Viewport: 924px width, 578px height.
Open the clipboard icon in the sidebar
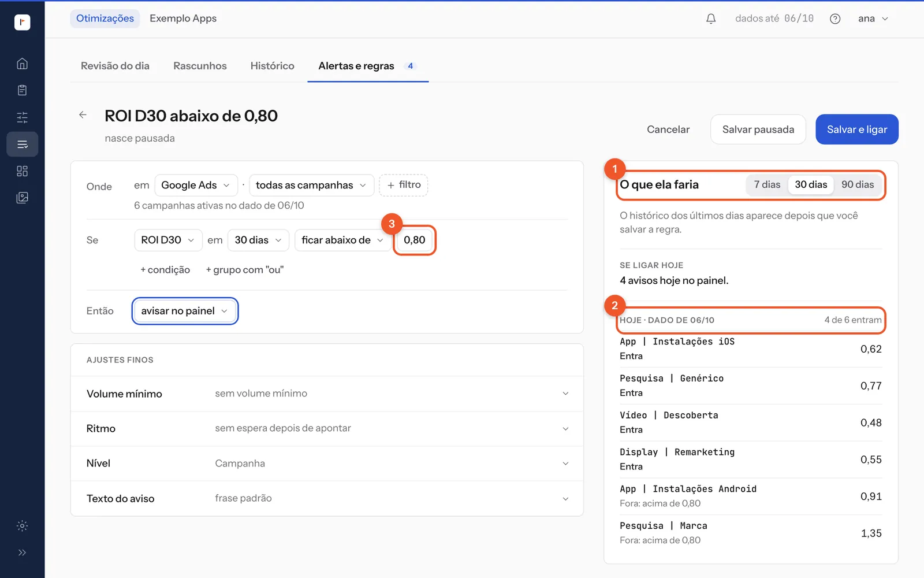pos(22,90)
